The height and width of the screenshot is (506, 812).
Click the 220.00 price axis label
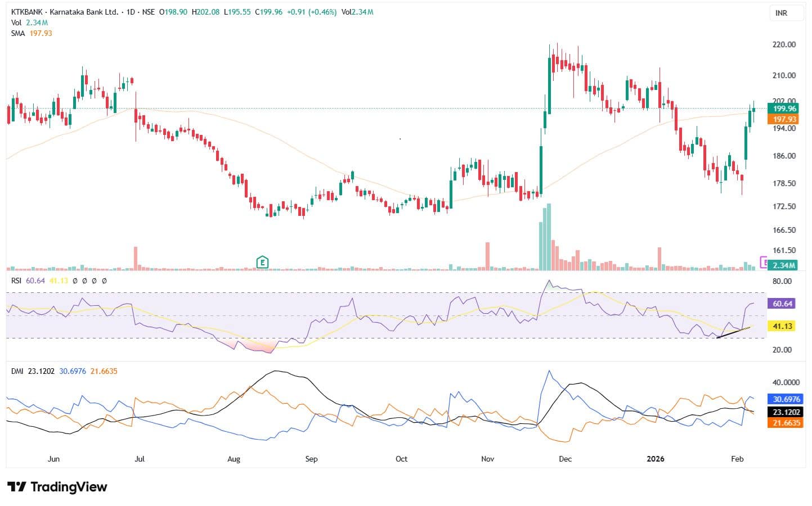click(784, 44)
